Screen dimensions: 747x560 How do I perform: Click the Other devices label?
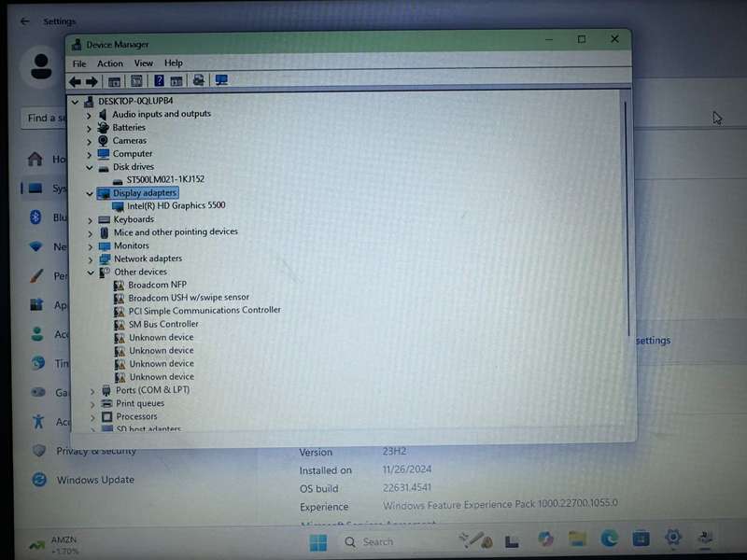click(x=141, y=272)
